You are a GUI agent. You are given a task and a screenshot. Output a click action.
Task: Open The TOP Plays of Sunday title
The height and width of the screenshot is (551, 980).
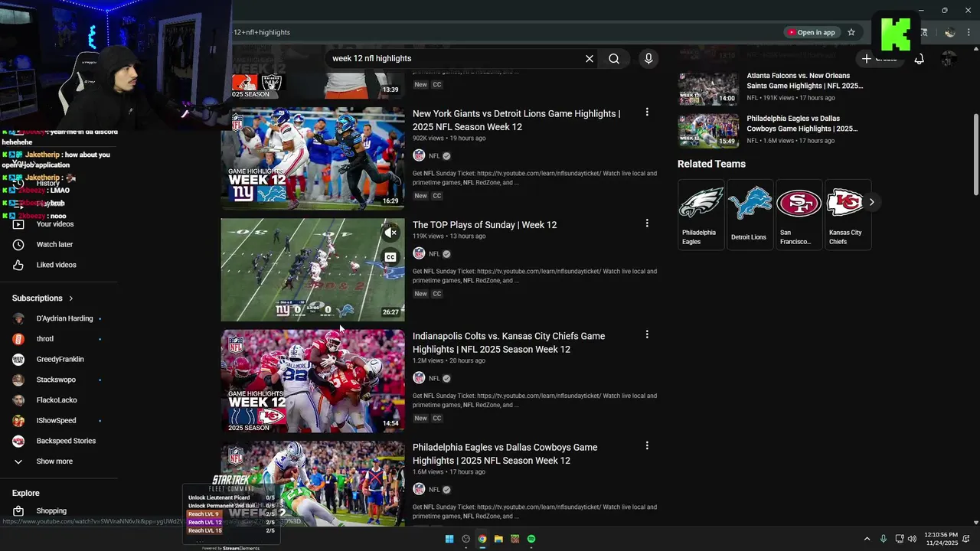485,225
